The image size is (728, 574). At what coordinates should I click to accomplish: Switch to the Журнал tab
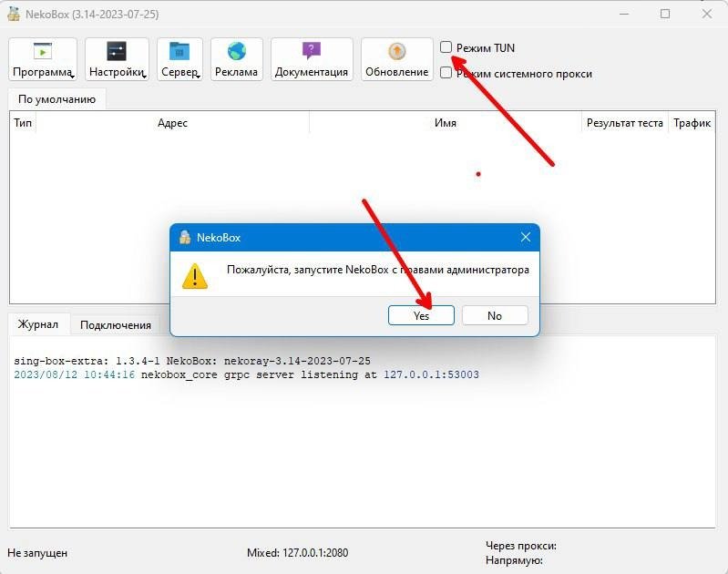point(38,324)
